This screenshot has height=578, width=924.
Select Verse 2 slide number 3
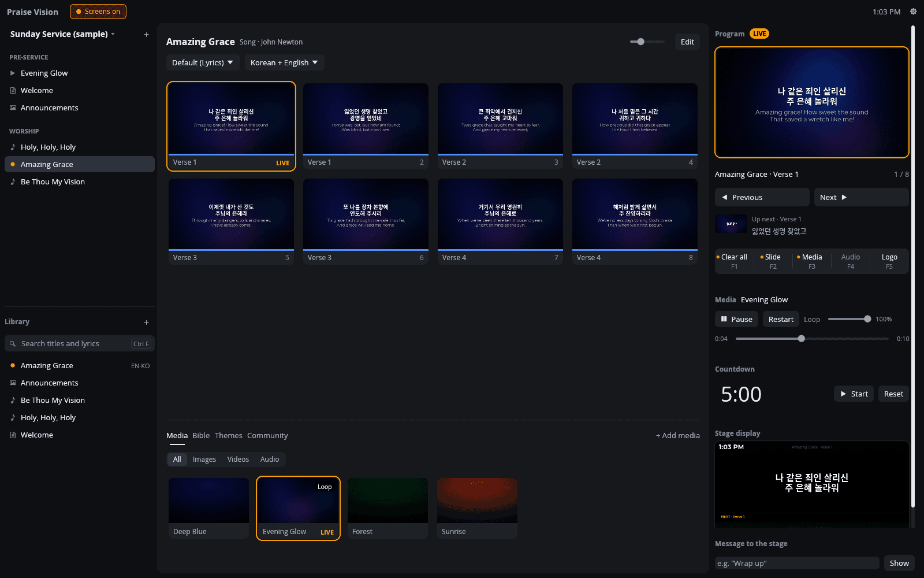point(500,126)
